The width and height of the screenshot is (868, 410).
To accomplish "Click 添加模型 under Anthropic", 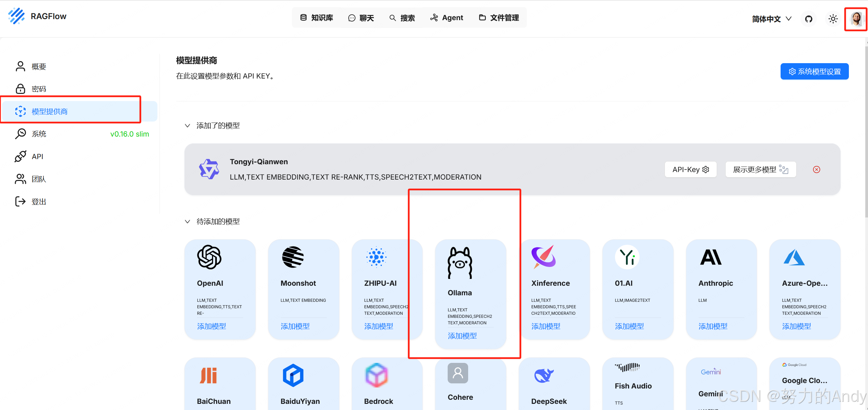I will 713,326.
